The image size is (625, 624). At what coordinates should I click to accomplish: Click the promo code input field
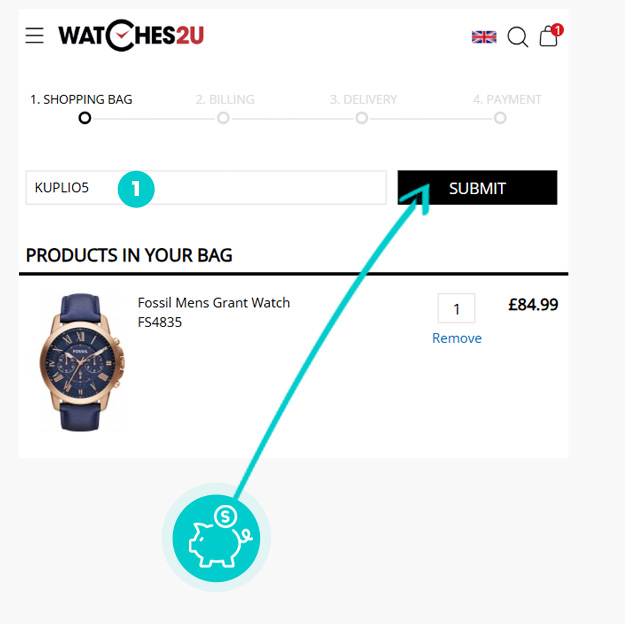point(206,188)
